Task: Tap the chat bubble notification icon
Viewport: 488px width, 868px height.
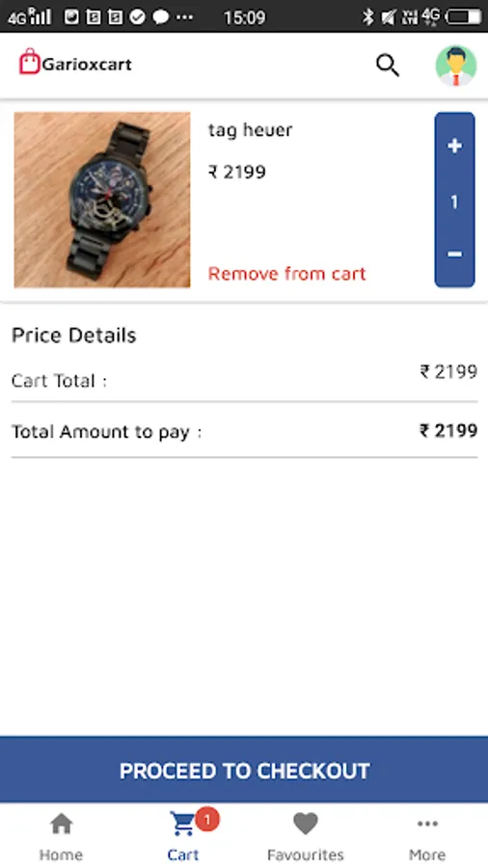Action: point(160,17)
